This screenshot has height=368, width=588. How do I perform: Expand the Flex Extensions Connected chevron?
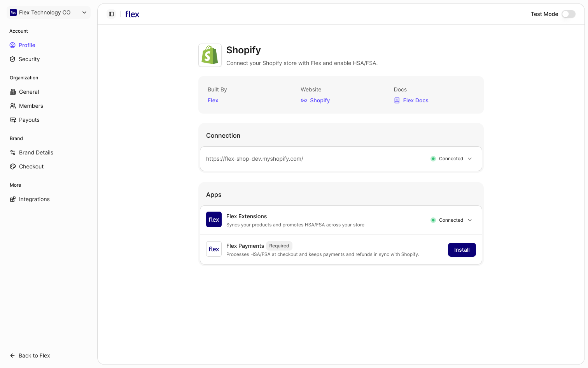tap(470, 220)
